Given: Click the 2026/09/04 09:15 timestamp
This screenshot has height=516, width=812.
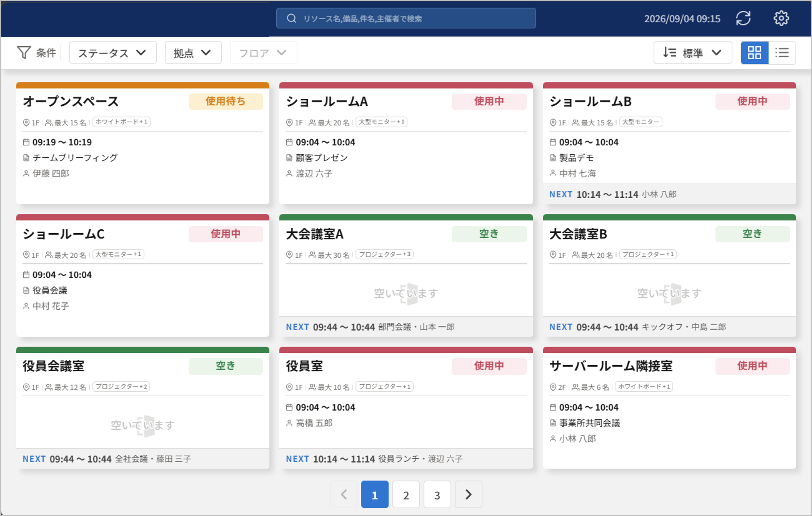Looking at the screenshot, I should click(x=682, y=19).
